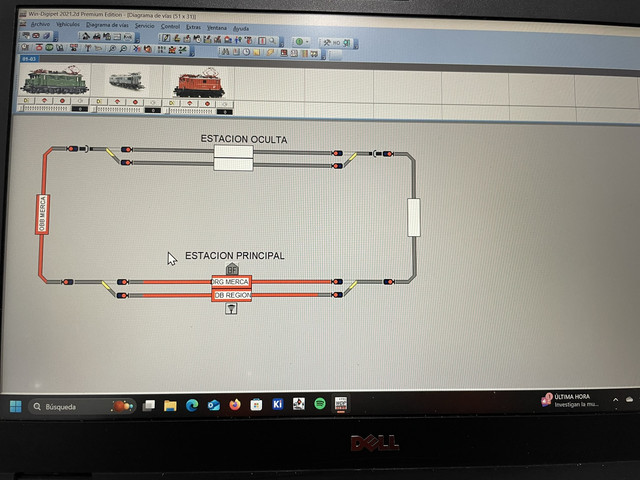Click the binoculars search icon

click(225, 52)
